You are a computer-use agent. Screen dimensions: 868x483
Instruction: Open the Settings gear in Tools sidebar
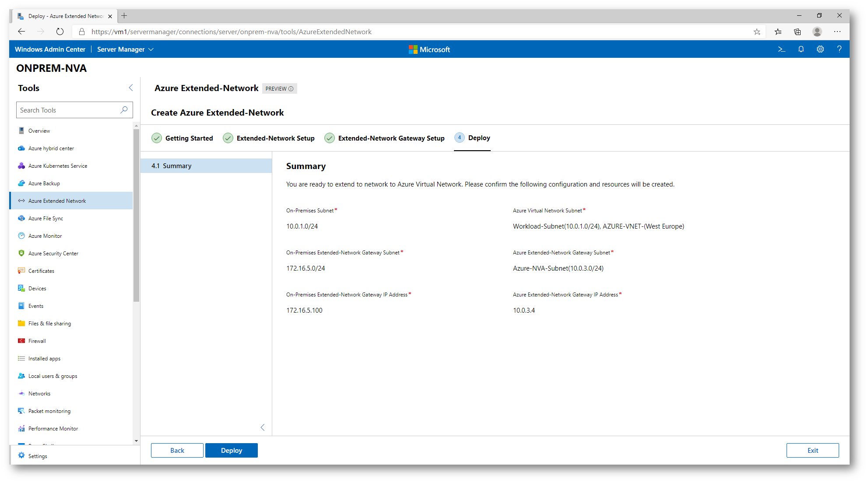pos(21,455)
